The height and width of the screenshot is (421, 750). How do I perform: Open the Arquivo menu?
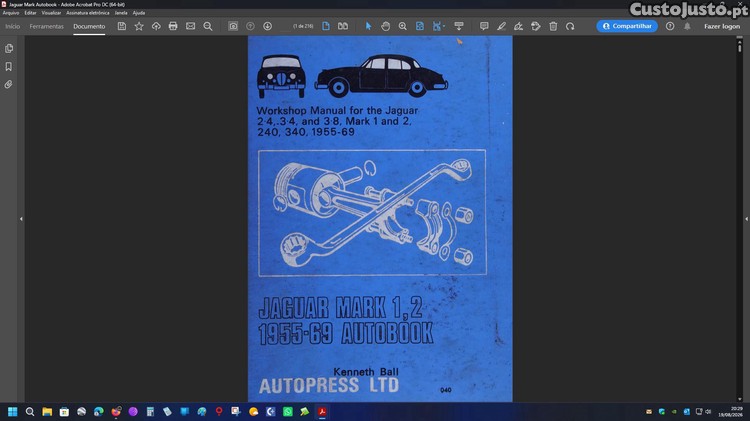[11, 13]
